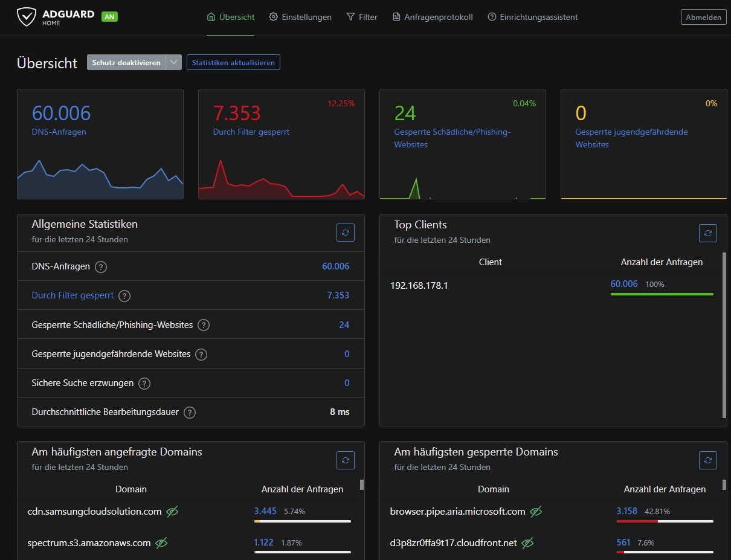Viewport: 731px width, 560px height.
Task: Refresh the Allgemeine Statistiken panel
Action: tap(346, 233)
